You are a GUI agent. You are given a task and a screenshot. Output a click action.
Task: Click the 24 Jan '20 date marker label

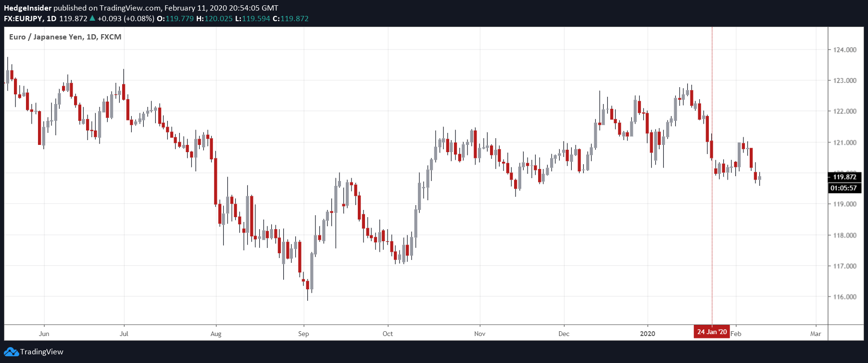click(x=712, y=332)
